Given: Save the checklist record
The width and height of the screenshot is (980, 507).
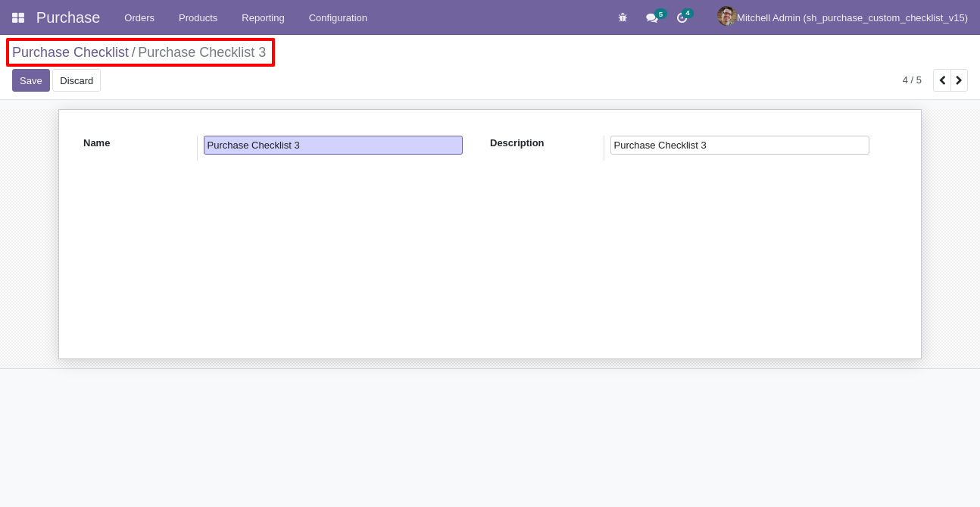Looking at the screenshot, I should (x=31, y=80).
